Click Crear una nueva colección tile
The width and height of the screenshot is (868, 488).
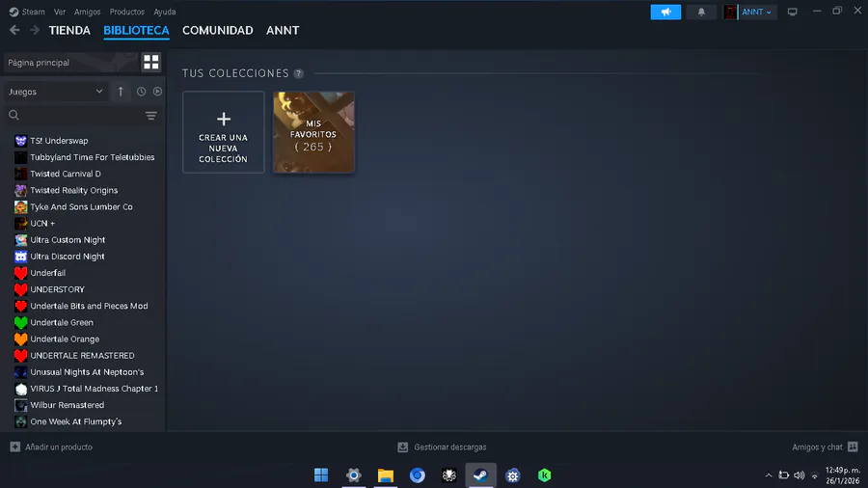tap(224, 132)
